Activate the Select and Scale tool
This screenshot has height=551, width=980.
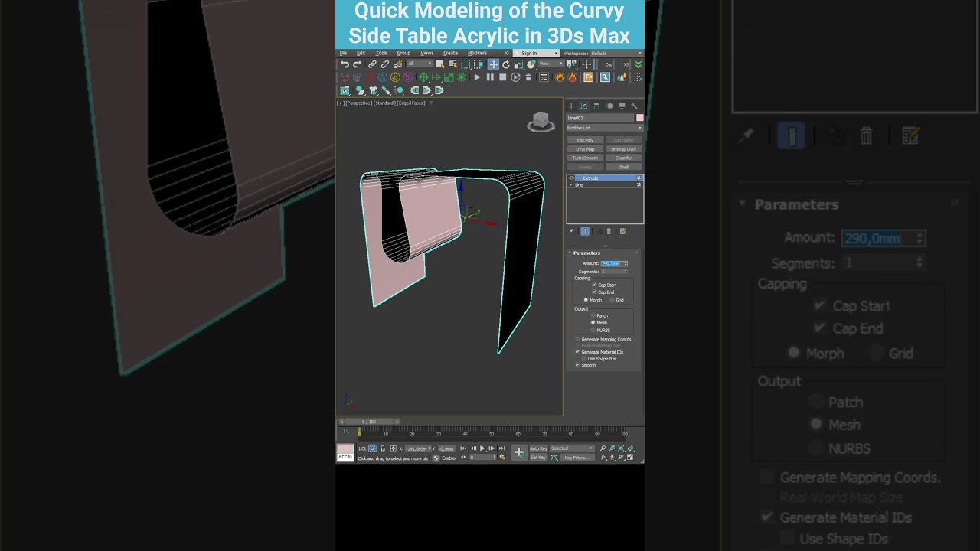coord(518,64)
